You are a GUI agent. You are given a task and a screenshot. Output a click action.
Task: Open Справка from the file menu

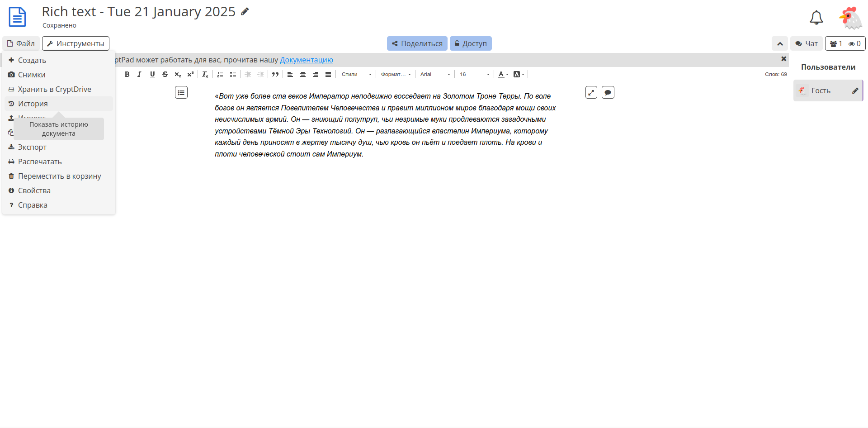pyautogui.click(x=59, y=205)
